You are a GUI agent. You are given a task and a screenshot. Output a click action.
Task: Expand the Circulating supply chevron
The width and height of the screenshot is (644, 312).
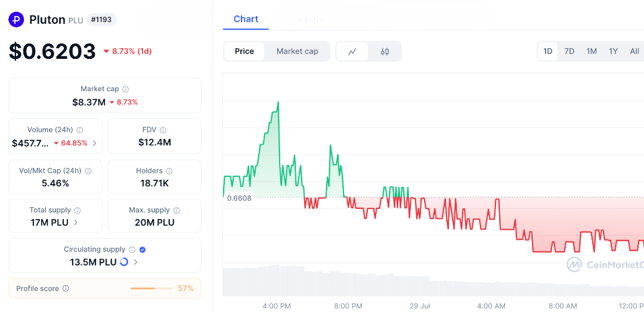tap(136, 262)
